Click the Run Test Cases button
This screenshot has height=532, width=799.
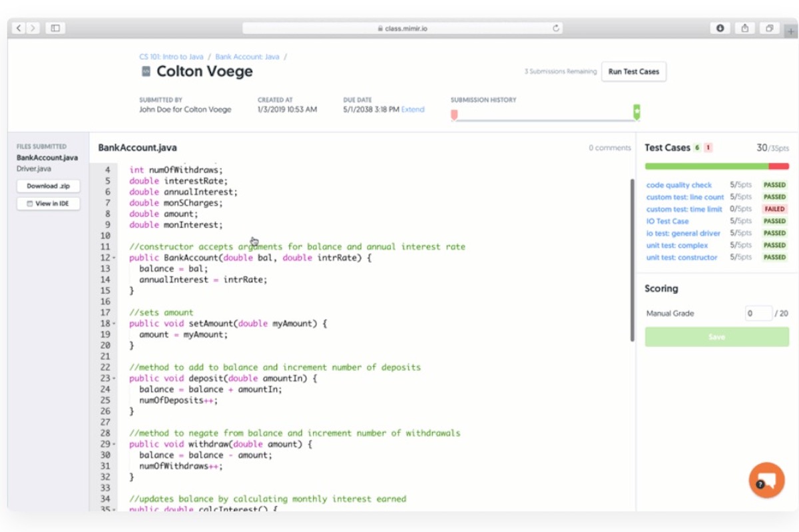[633, 72]
